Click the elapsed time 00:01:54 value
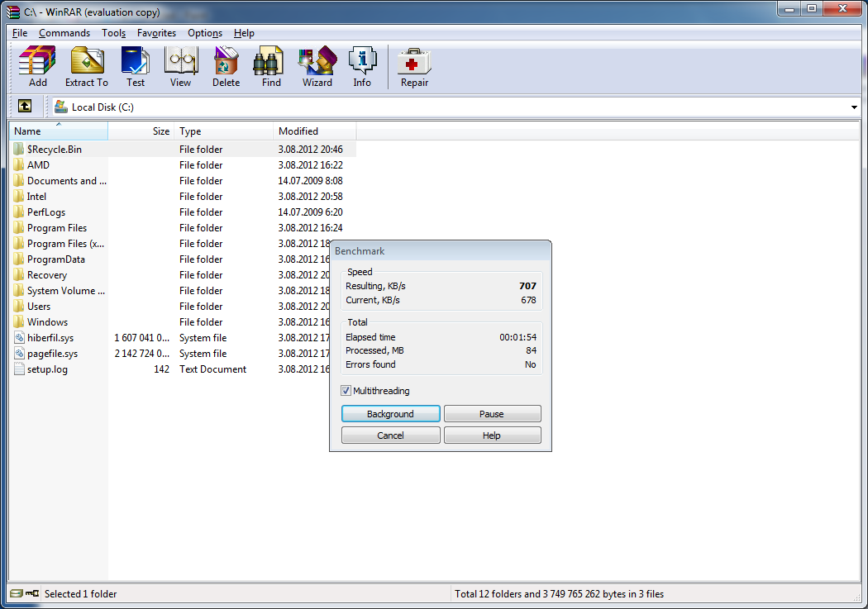868x609 pixels. [517, 337]
